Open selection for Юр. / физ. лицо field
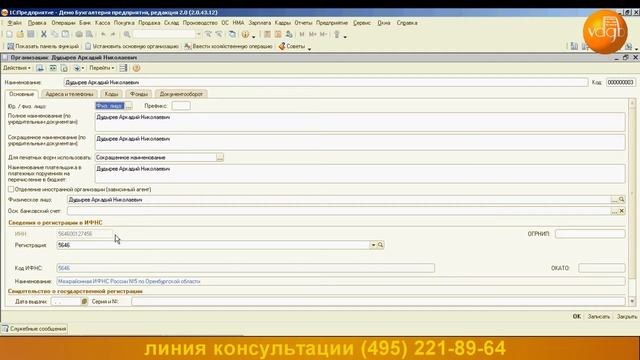 pyautogui.click(x=129, y=106)
